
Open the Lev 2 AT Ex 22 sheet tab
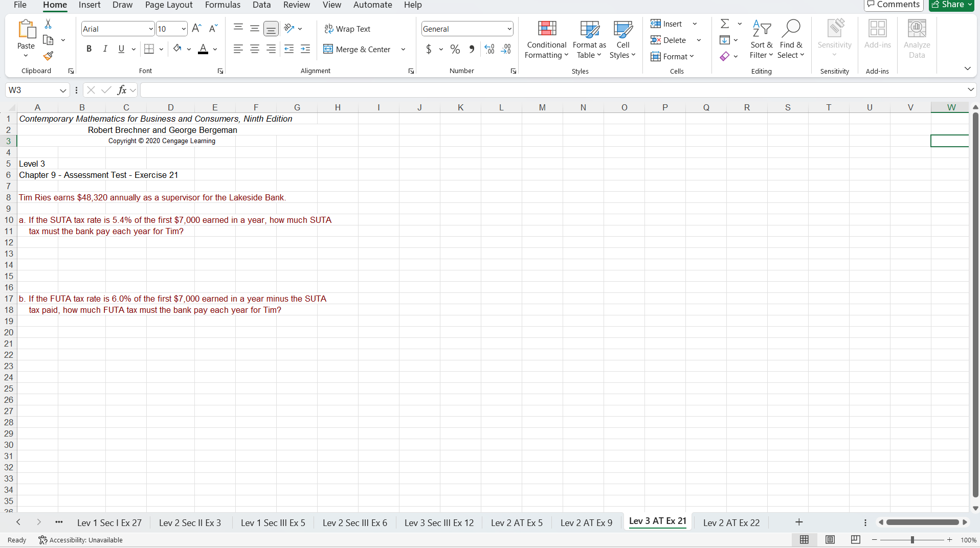pos(731,522)
